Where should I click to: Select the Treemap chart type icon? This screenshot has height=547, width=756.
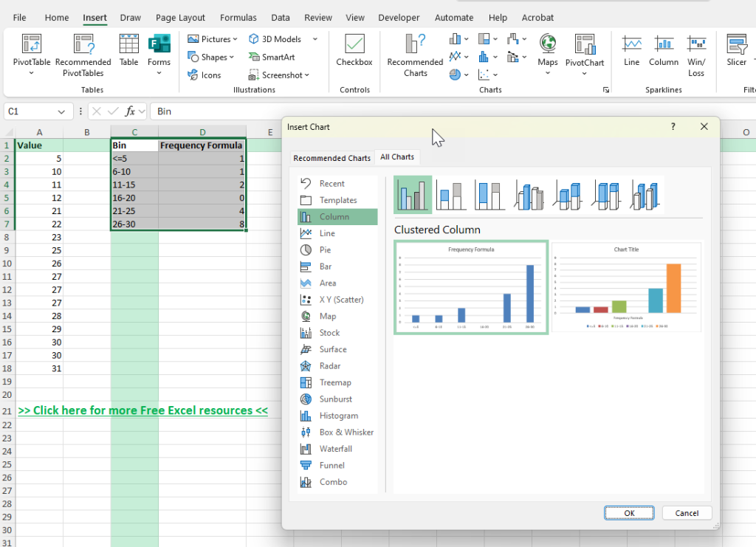coord(337,382)
